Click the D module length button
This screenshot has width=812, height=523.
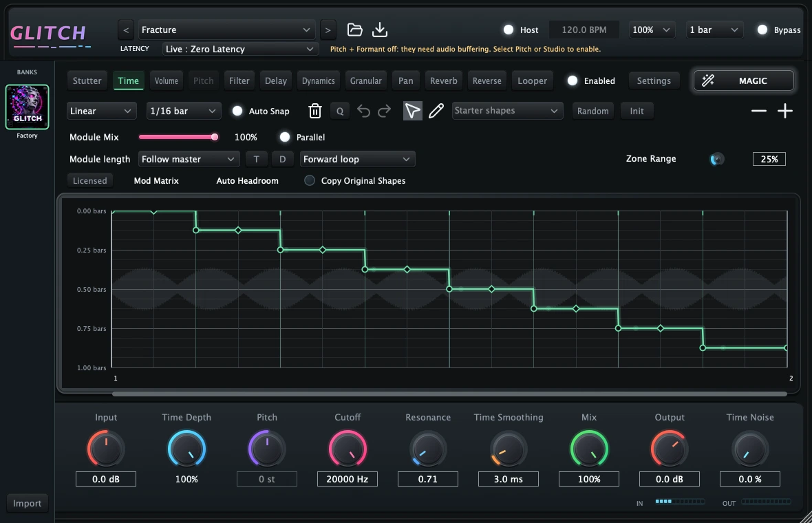tap(282, 159)
